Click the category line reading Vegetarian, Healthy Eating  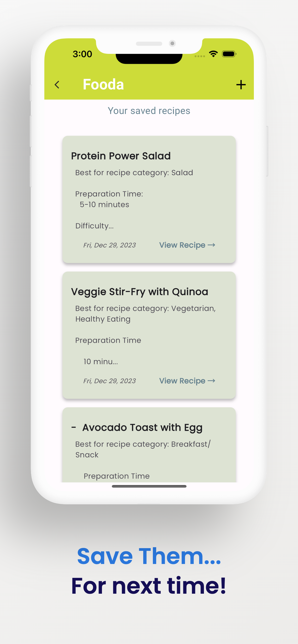pos(145,314)
